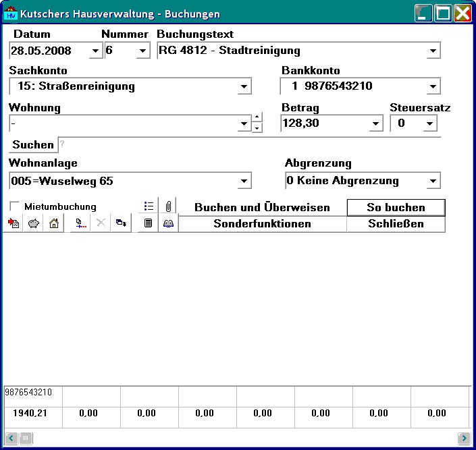The image size is (476, 450).
Task: Click the paperclip attachment icon
Action: pos(168,206)
